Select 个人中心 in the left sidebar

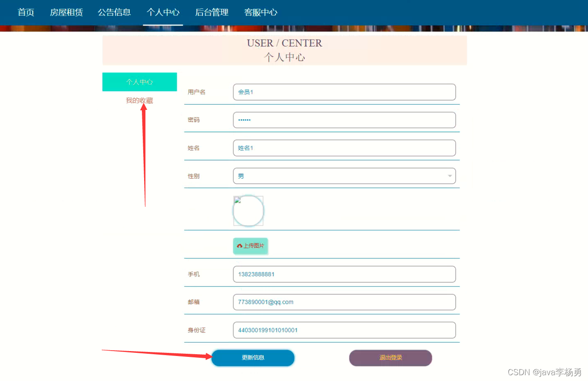point(140,82)
